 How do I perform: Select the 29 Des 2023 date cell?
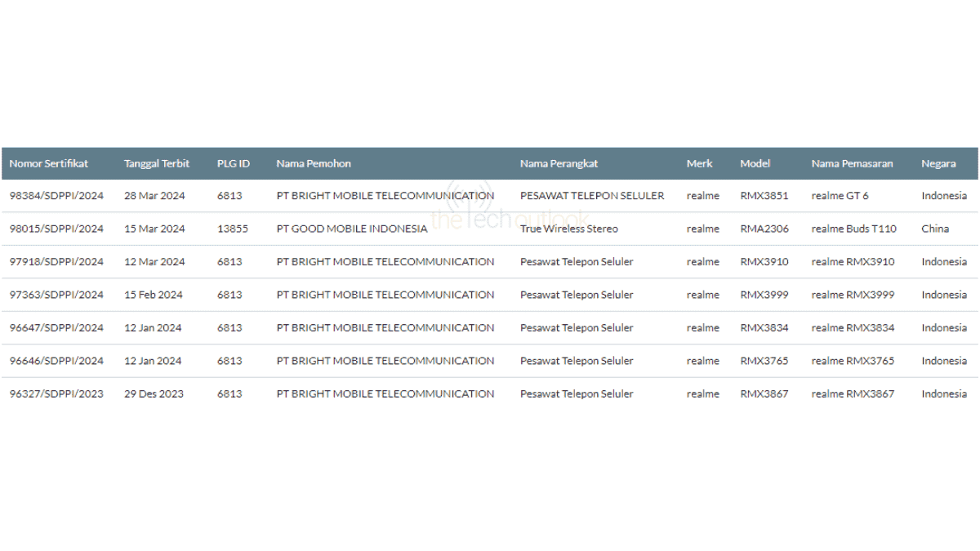pos(154,393)
